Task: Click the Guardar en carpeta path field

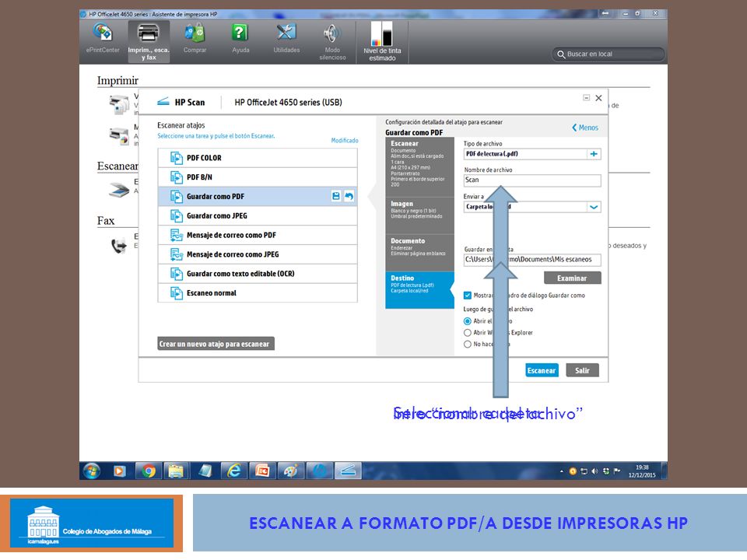Action: tap(532, 260)
